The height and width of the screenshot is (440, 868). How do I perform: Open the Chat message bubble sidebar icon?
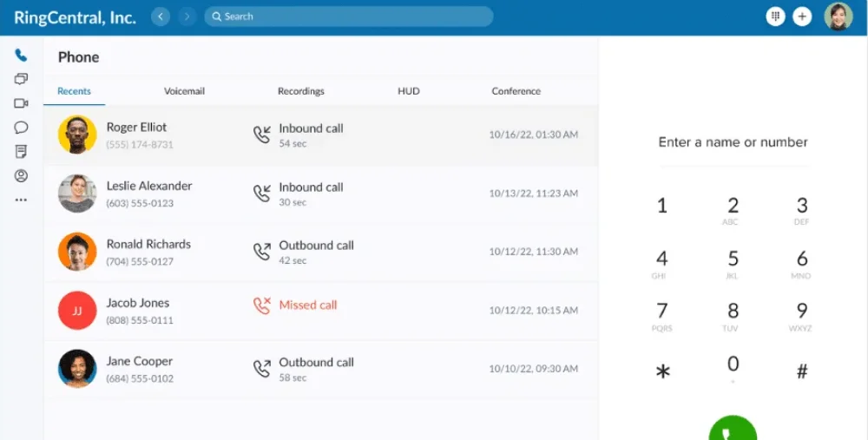pyautogui.click(x=21, y=128)
